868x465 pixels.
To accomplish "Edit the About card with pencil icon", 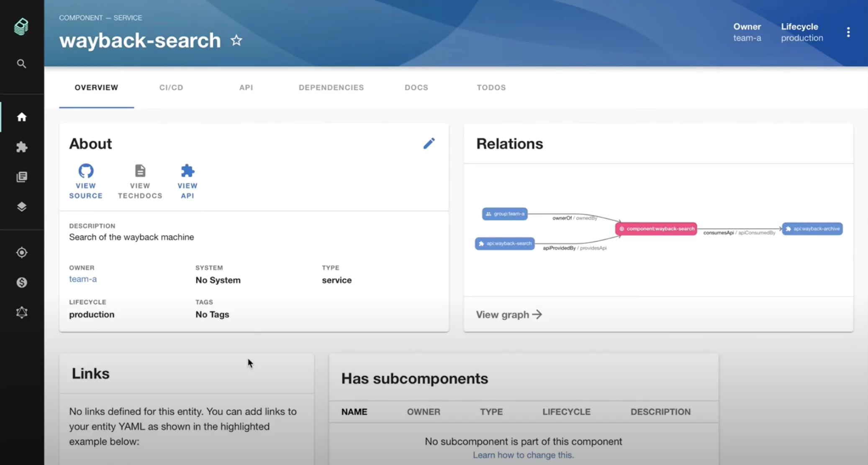I will (429, 143).
